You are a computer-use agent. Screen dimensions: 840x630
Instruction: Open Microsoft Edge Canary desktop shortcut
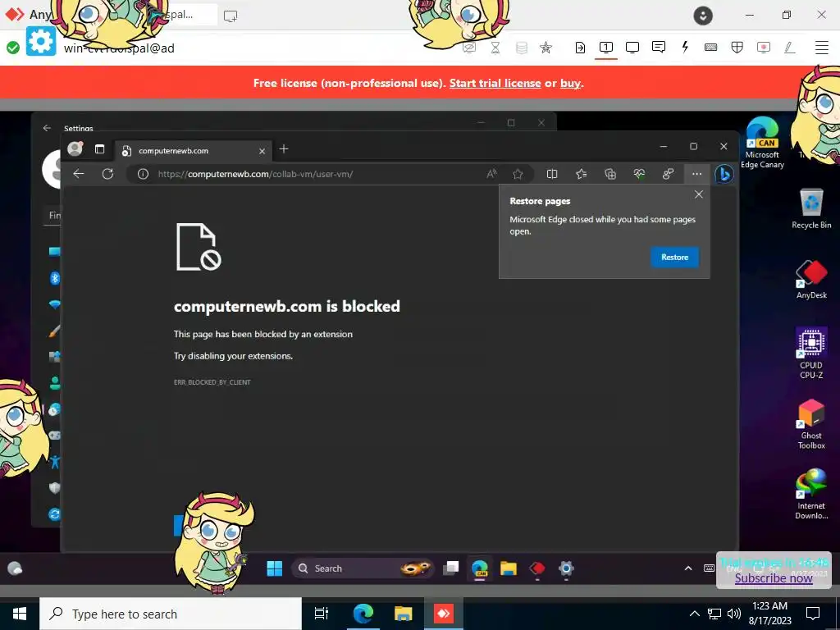point(762,143)
